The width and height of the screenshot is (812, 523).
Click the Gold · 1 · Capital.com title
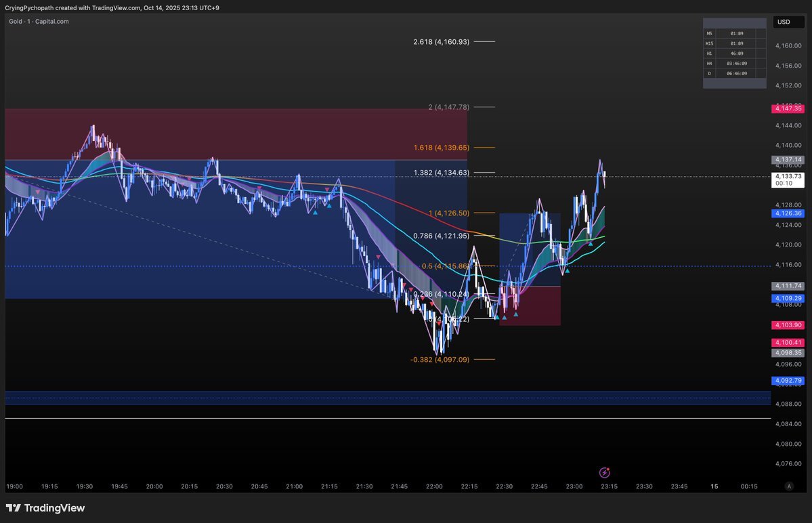coord(39,22)
